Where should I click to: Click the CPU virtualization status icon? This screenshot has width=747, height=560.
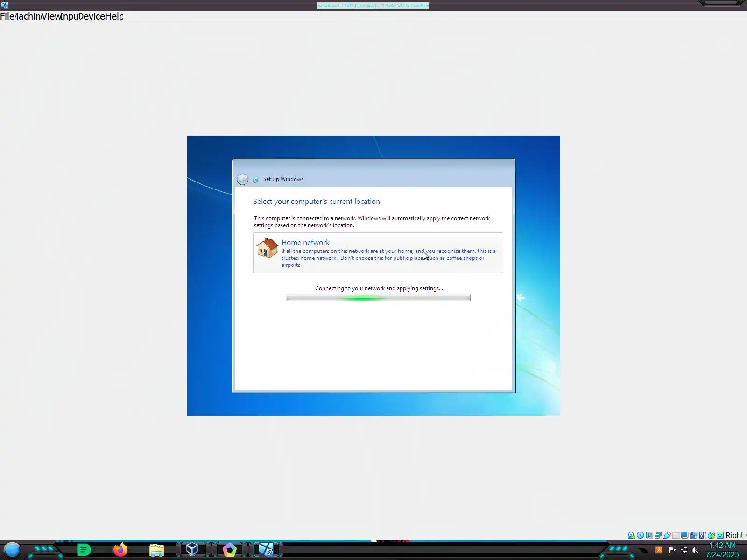click(703, 535)
